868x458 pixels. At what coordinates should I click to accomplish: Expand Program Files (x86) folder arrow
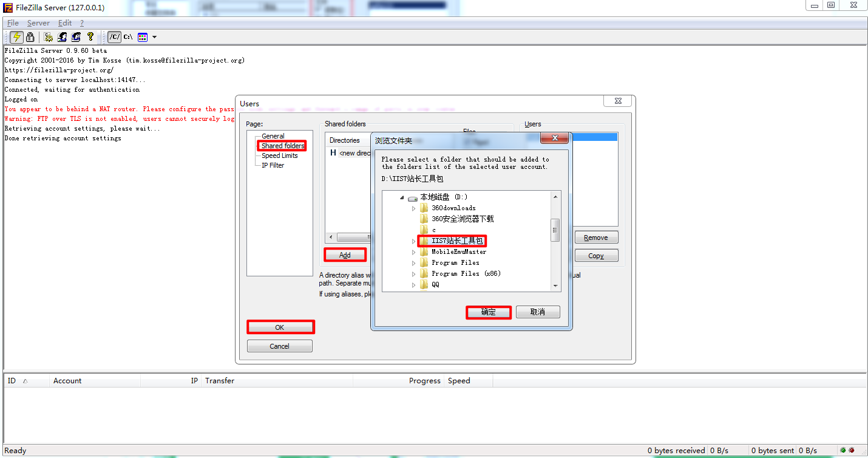pos(414,273)
